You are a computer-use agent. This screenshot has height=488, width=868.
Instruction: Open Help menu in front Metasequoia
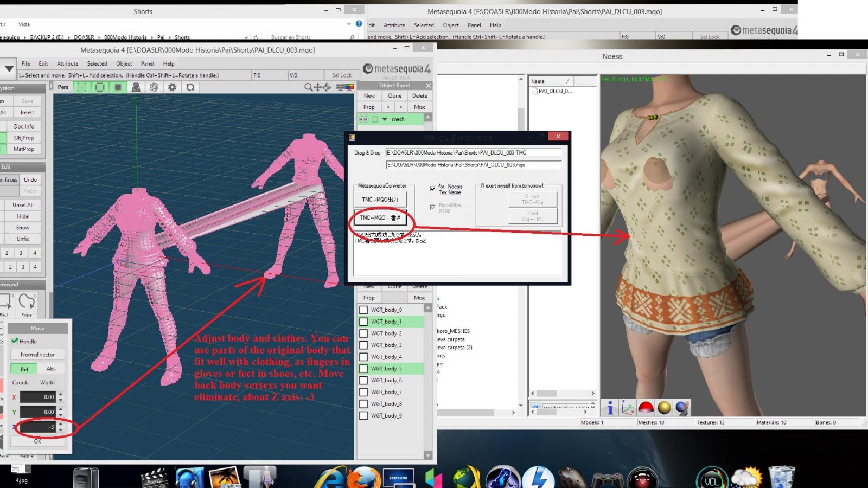click(x=169, y=63)
